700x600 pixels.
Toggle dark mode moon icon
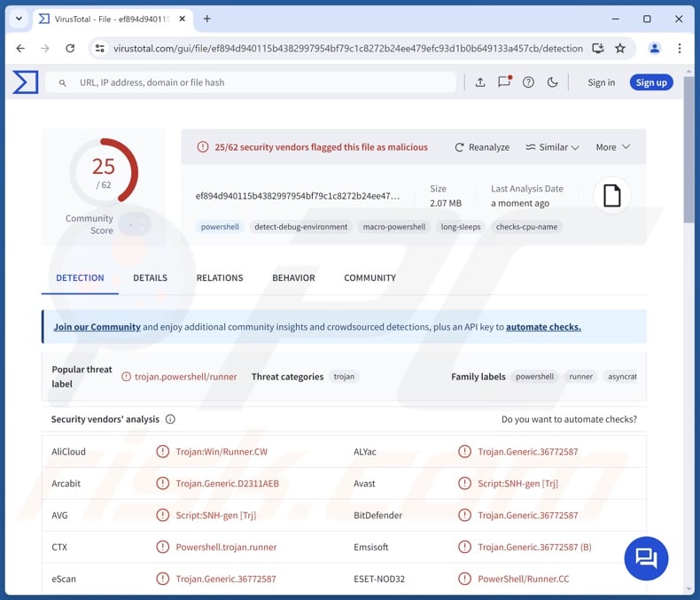tap(552, 82)
